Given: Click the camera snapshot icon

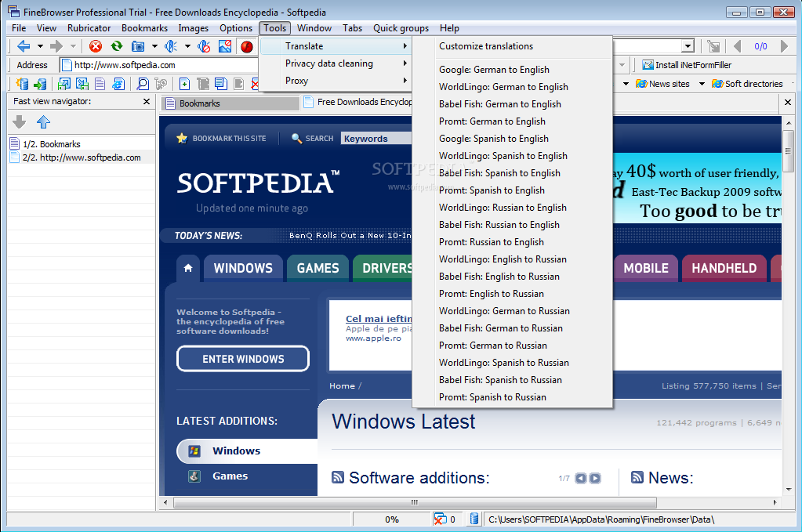Looking at the screenshot, I should 138,46.
